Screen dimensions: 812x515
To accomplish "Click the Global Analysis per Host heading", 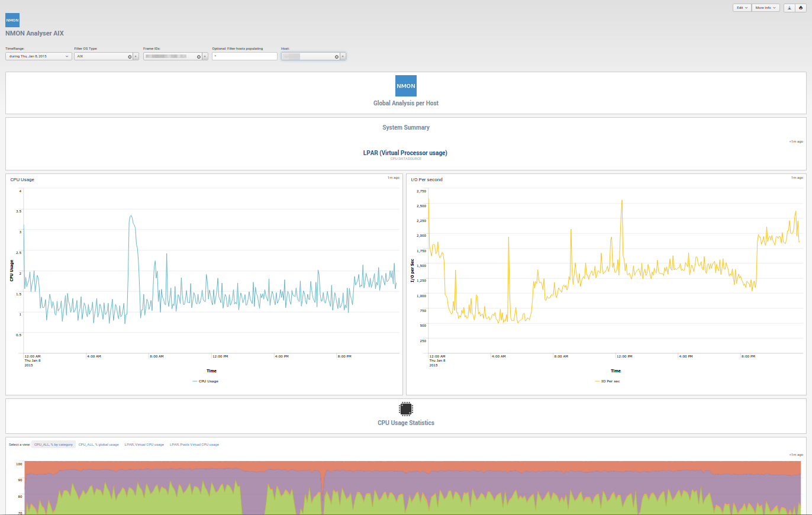I will (x=406, y=103).
